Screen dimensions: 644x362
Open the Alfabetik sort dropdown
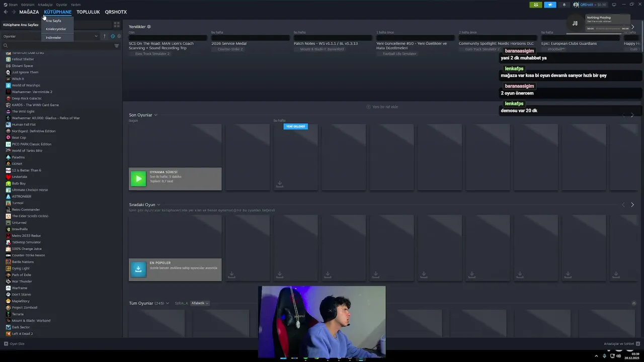click(200, 303)
